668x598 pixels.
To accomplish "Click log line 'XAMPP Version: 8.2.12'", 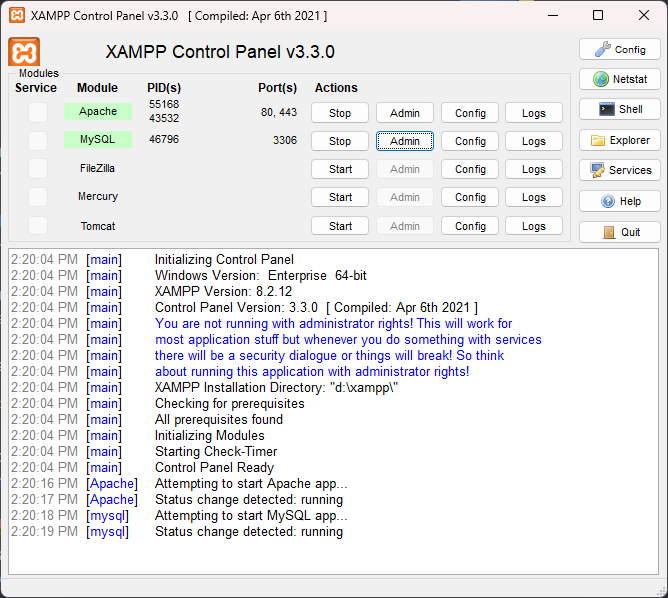I will click(x=223, y=291).
